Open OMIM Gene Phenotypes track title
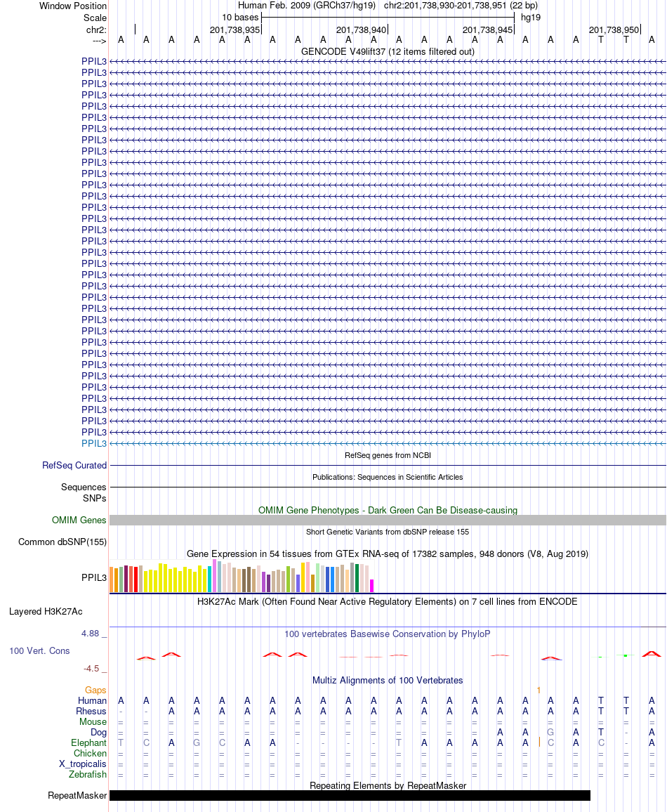Image resolution: width=667 pixels, height=812 pixels. (388, 510)
